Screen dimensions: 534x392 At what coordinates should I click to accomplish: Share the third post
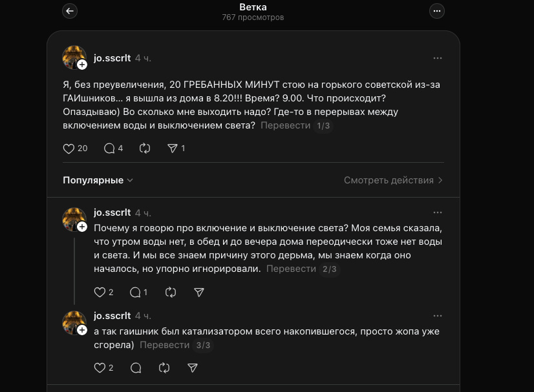tap(192, 368)
